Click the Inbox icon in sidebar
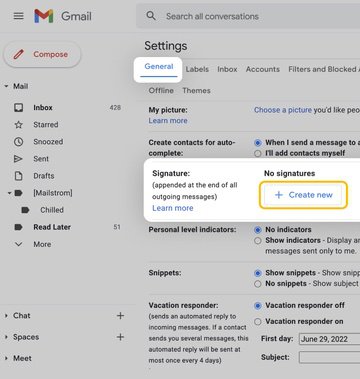This screenshot has height=379, width=360. [18, 108]
